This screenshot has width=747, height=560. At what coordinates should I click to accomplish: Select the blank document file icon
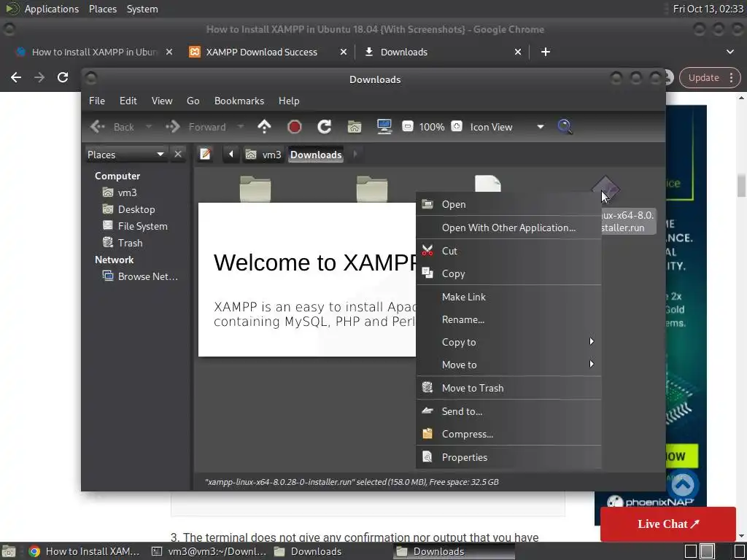click(488, 184)
